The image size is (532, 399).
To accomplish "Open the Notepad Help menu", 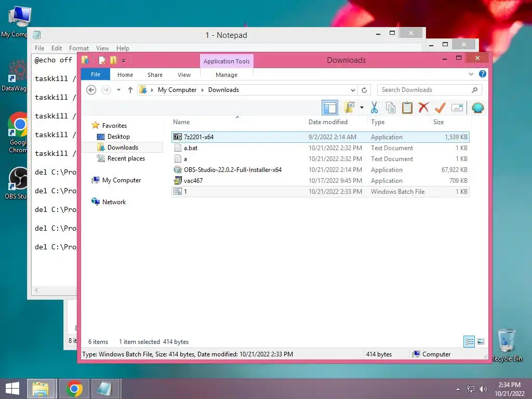I will tap(123, 48).
